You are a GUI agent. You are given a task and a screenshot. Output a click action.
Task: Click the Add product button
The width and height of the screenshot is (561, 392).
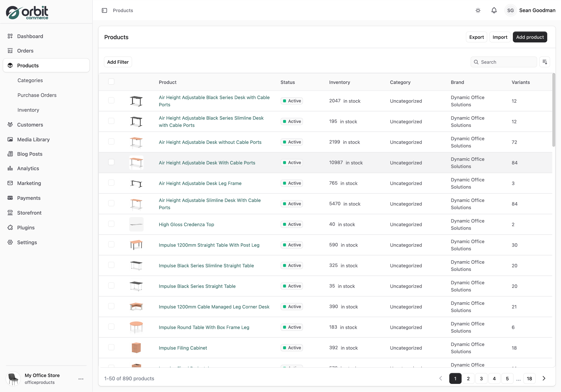click(x=529, y=37)
